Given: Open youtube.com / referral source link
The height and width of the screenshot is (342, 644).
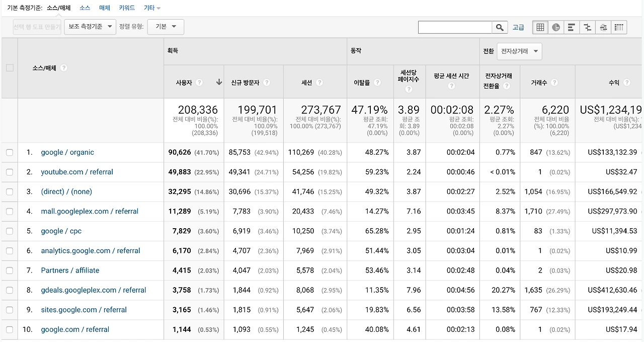Looking at the screenshot, I should tap(77, 172).
